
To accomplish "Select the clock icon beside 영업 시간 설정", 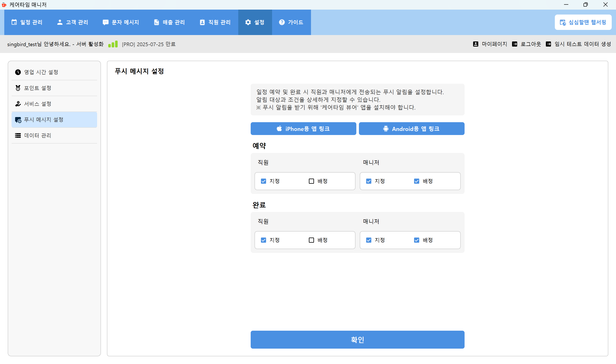I will tap(18, 72).
